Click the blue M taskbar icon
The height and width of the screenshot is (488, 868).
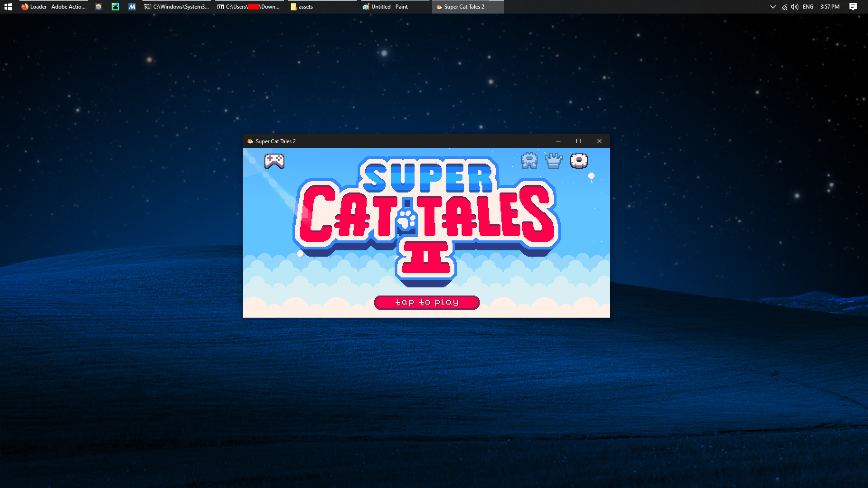point(132,7)
